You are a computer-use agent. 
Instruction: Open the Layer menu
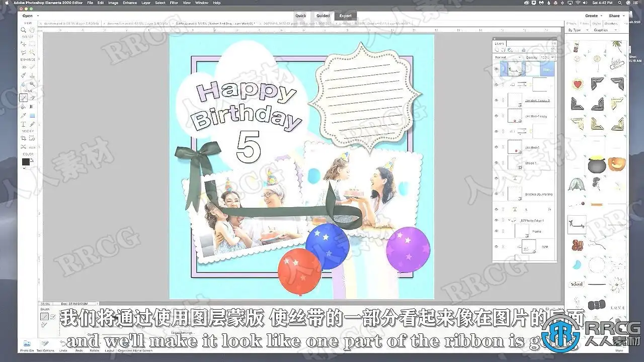[146, 3]
